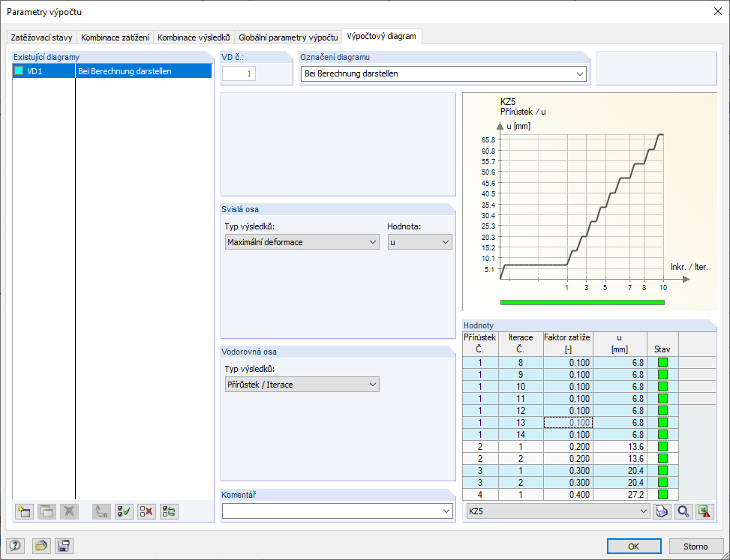Click the cyan color box of VD1

click(x=19, y=71)
